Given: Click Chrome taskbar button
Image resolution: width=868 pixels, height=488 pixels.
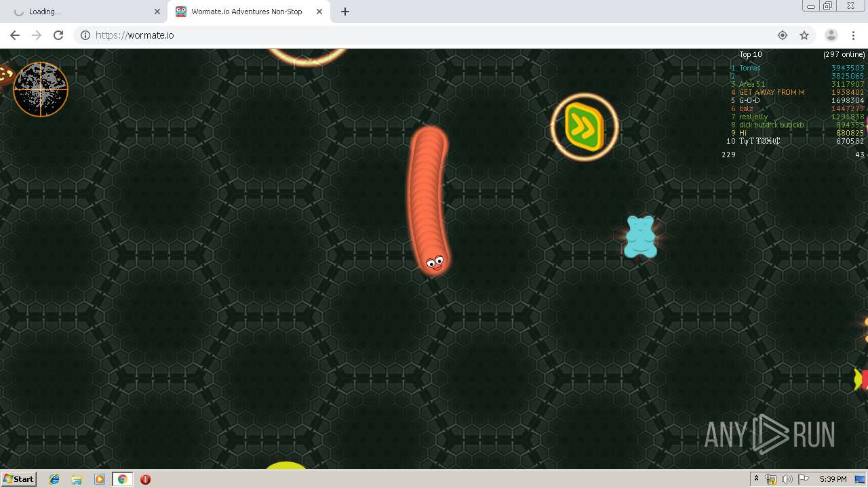Looking at the screenshot, I should 122,479.
